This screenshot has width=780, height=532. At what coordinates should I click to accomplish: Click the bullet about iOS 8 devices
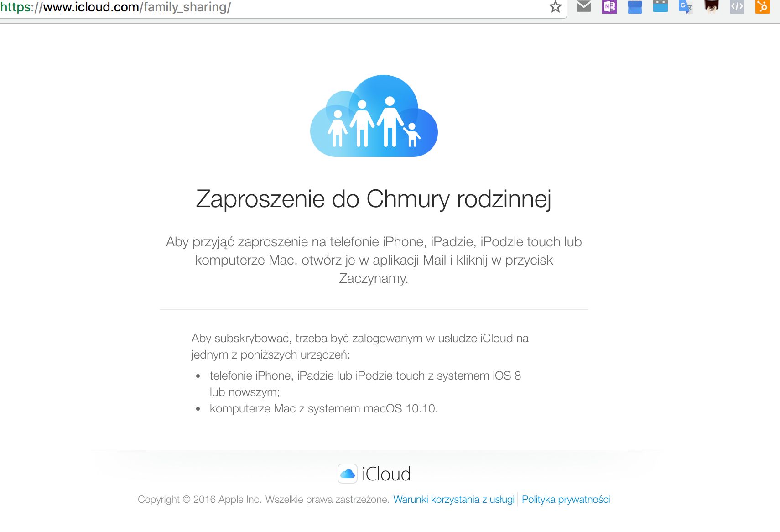(x=365, y=384)
